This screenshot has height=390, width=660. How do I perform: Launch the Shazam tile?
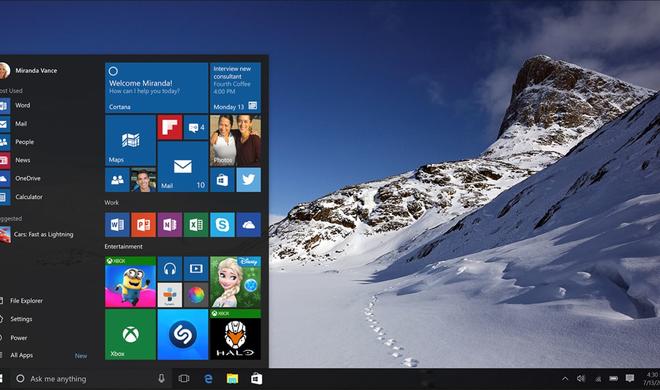pyautogui.click(x=183, y=334)
